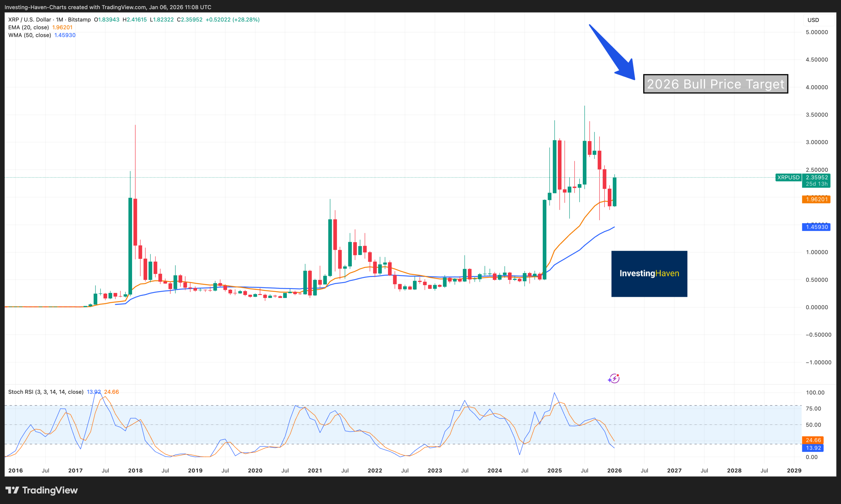
Task: Click the 25d 13h countdown timer label
Action: pyautogui.click(x=816, y=183)
